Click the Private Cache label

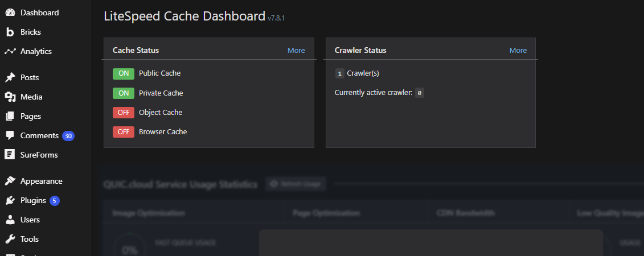pyautogui.click(x=161, y=93)
